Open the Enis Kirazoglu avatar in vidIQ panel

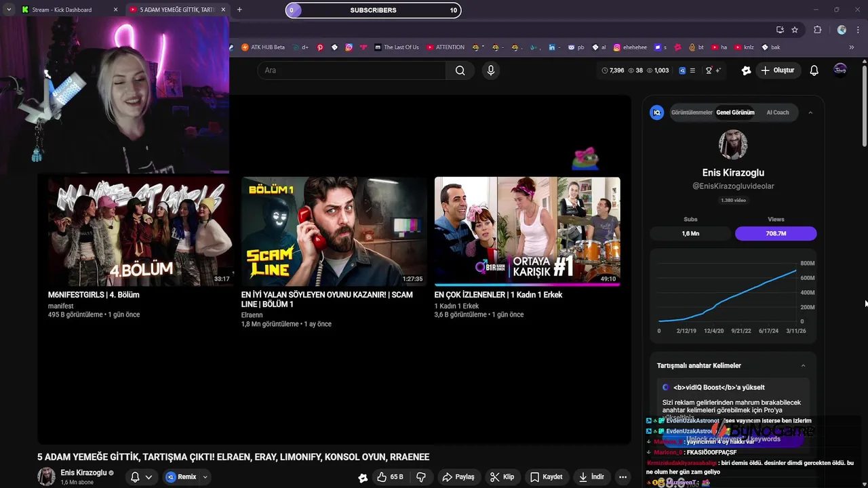point(733,145)
